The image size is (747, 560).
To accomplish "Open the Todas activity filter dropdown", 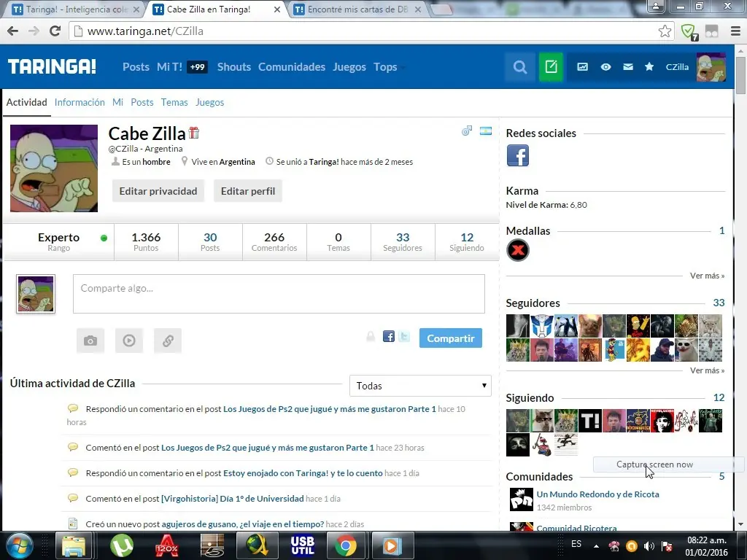I will pos(420,386).
